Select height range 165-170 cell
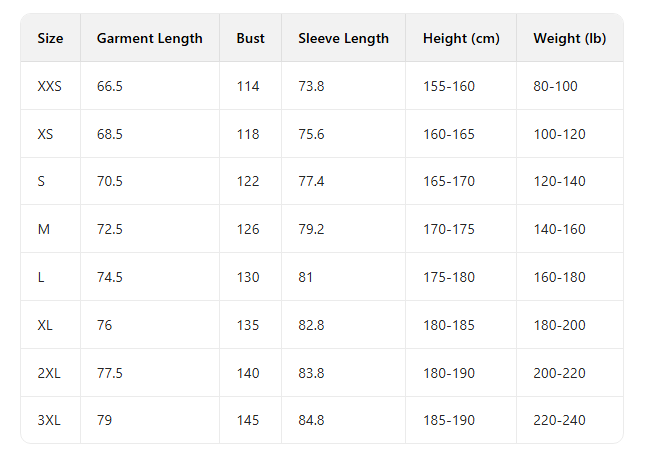The image size is (650, 456). (x=449, y=182)
